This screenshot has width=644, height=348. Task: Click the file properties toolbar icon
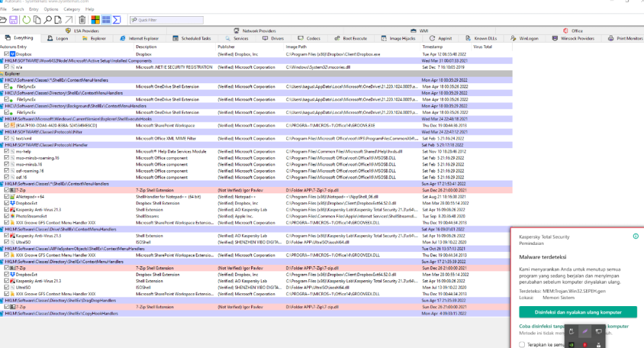pyautogui.click(x=58, y=20)
